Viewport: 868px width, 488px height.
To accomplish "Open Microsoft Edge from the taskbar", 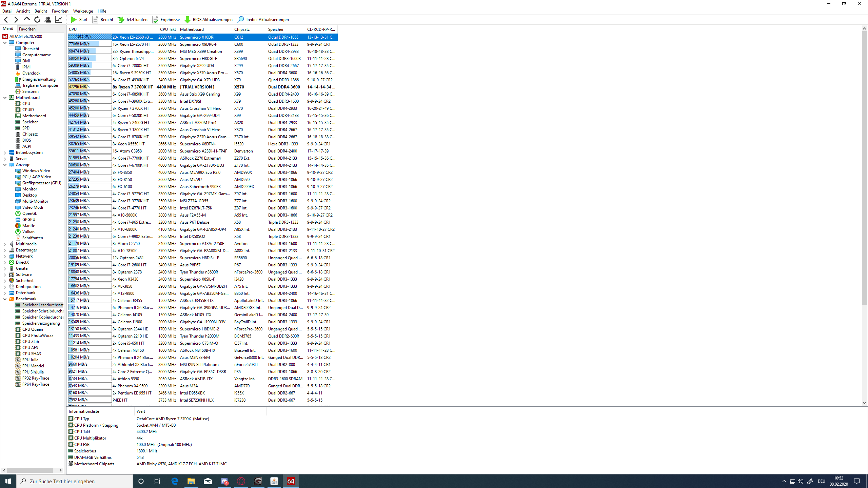I will pyautogui.click(x=175, y=481).
